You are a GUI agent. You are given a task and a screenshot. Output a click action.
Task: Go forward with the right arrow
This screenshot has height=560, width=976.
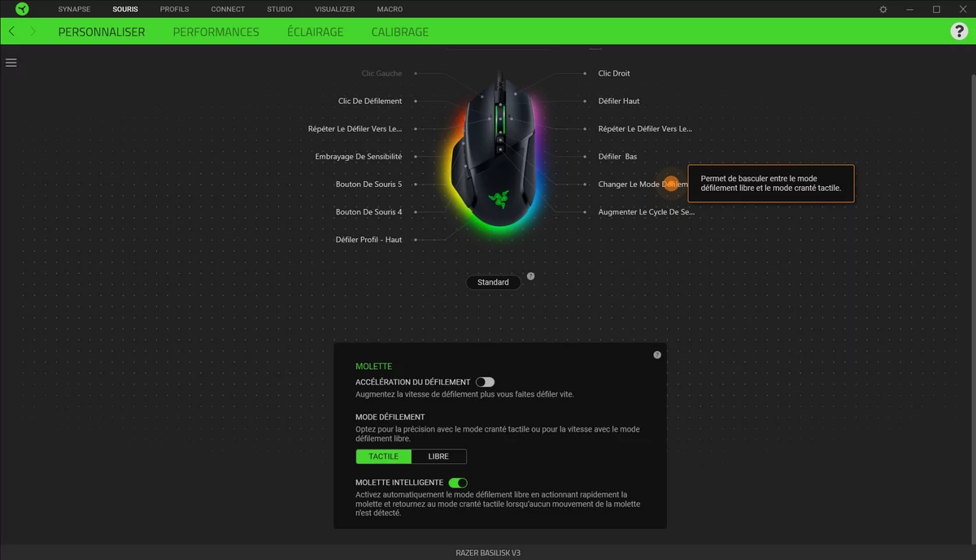[33, 31]
